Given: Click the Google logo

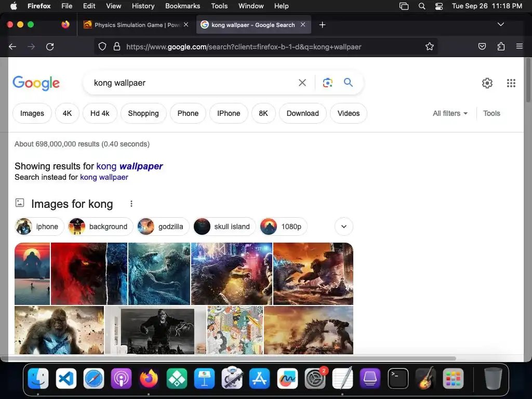Looking at the screenshot, I should click(36, 84).
